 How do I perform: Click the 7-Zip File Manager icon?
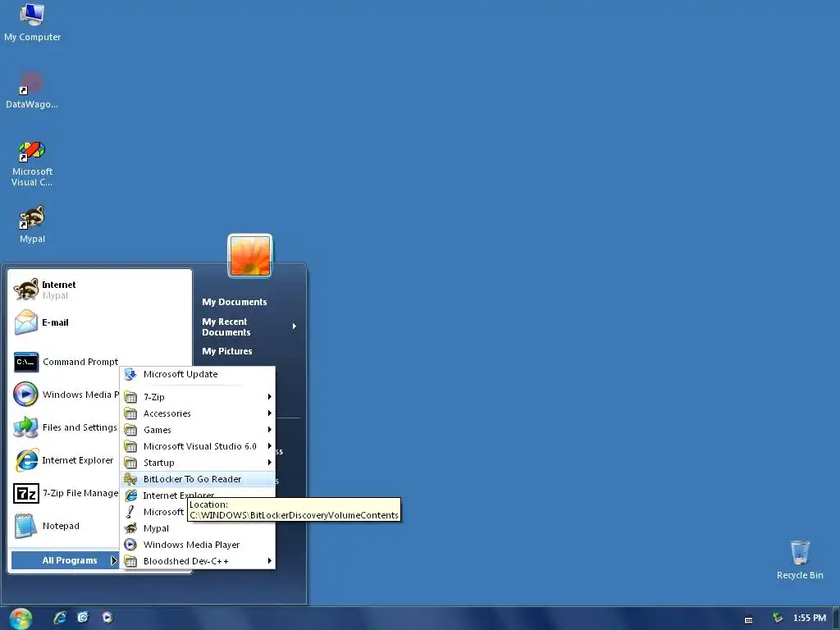(25, 493)
